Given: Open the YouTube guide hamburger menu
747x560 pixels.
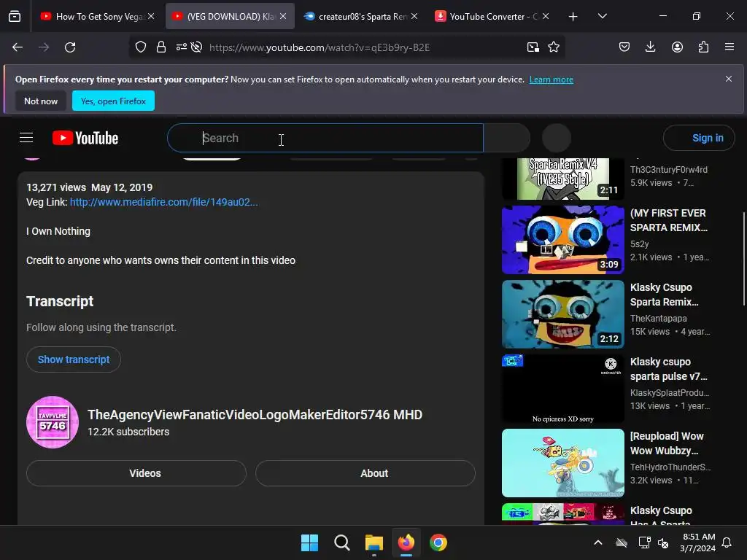Looking at the screenshot, I should pyautogui.click(x=26, y=138).
